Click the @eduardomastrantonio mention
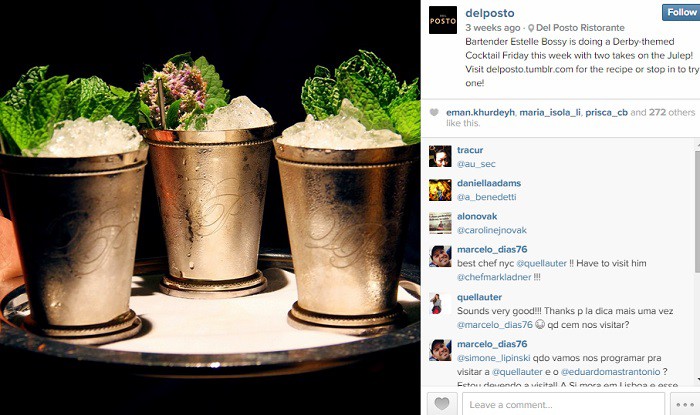This screenshot has height=415, width=700. point(610,372)
